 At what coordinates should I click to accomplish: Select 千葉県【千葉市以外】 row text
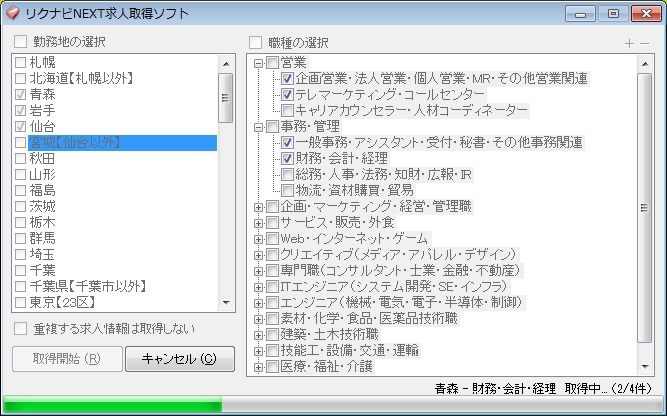(88, 286)
